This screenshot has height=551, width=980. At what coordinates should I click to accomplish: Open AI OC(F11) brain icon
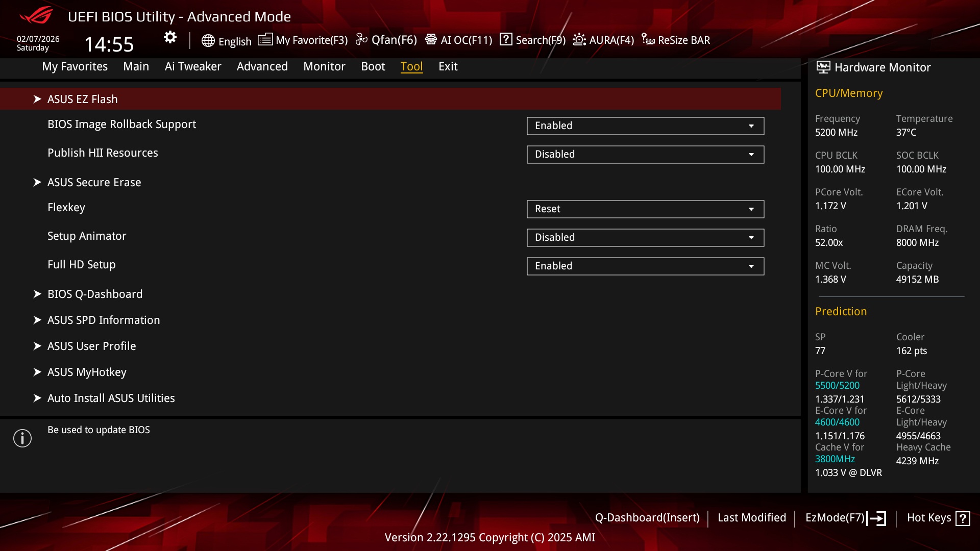431,40
